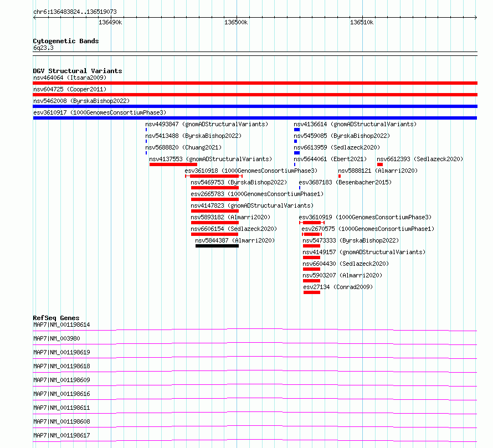Click the nsv4149157 (gnomADStructuralVariants) red bar
The image size is (493, 448).
pyautogui.click(x=311, y=258)
